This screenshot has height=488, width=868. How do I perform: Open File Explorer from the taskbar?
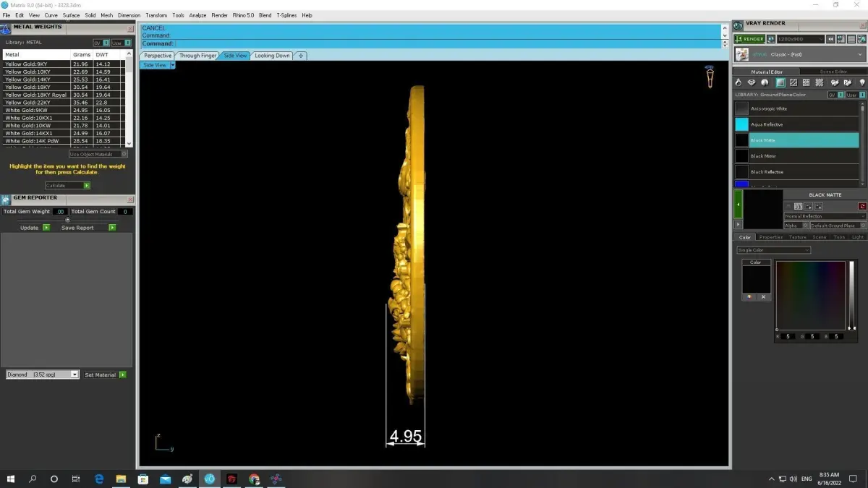121,479
